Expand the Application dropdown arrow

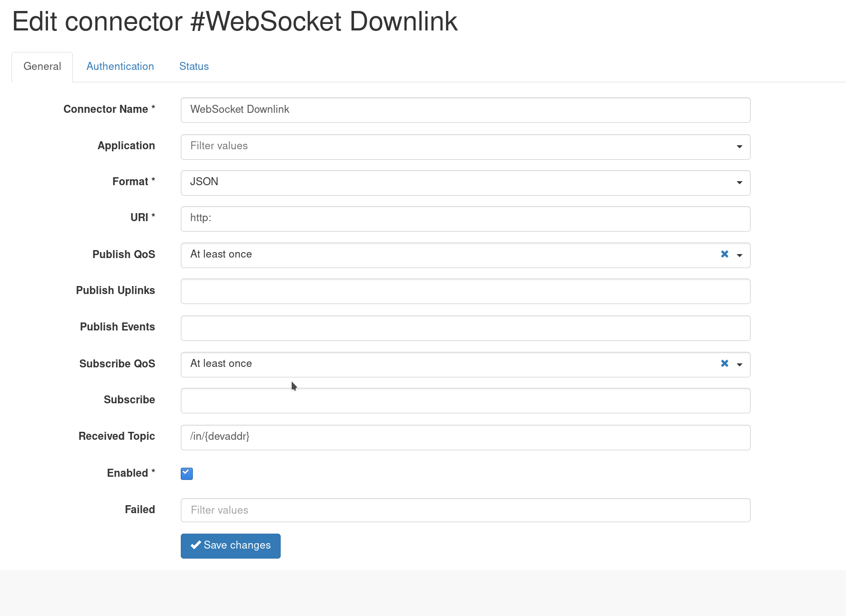740,147
